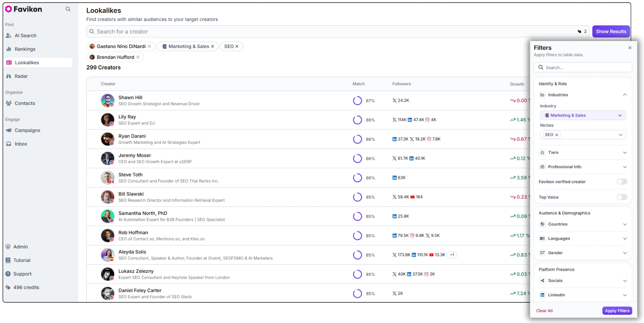Viewport: 644px width, 323px height.
Task: Go to Rankings page
Action: tap(25, 49)
